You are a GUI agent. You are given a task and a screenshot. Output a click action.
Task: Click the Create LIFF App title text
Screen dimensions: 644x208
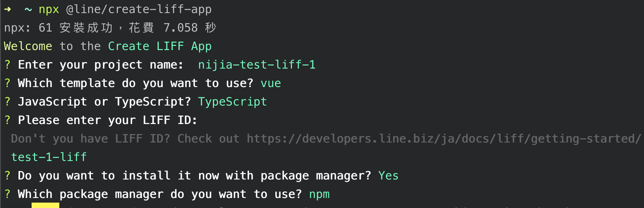pyautogui.click(x=159, y=46)
